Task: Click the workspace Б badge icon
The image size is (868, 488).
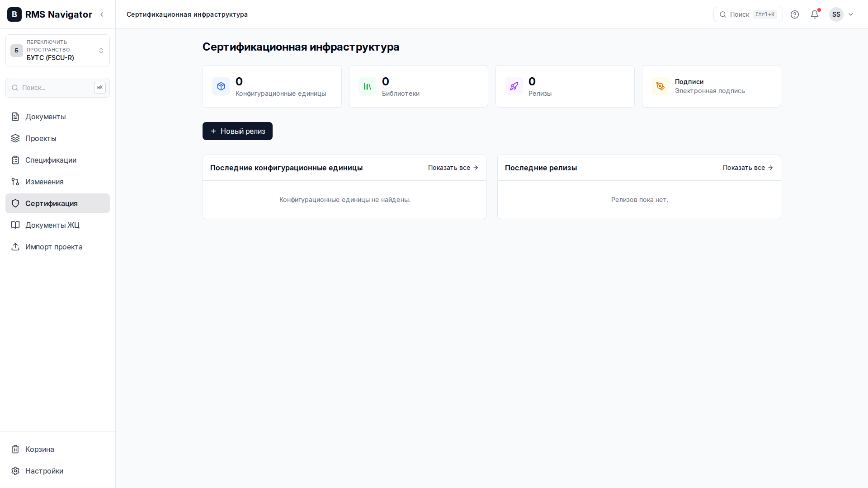Action: click(x=17, y=50)
